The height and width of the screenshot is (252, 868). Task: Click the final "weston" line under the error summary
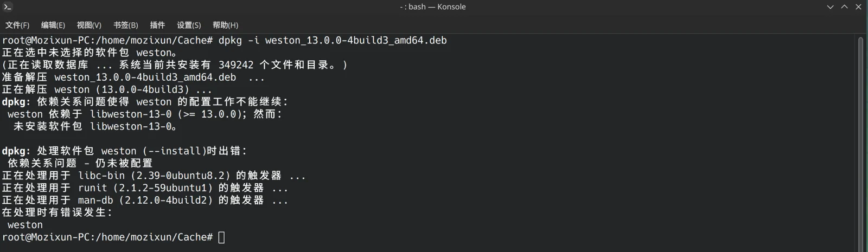25,225
